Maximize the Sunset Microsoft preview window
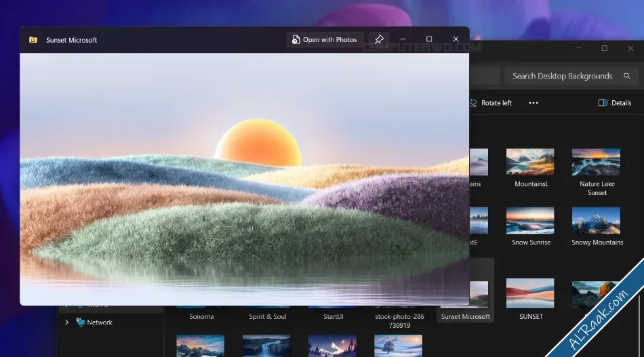Viewport: 644px width, 357px height. click(x=429, y=39)
